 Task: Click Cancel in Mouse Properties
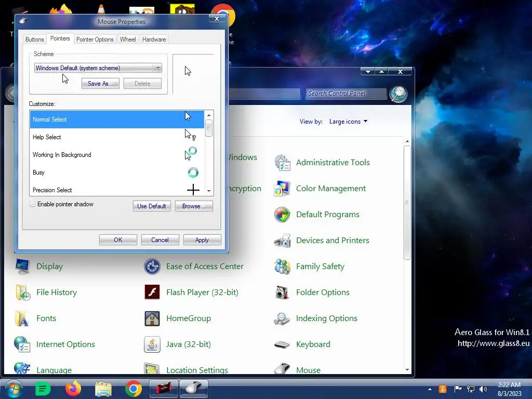click(x=160, y=240)
